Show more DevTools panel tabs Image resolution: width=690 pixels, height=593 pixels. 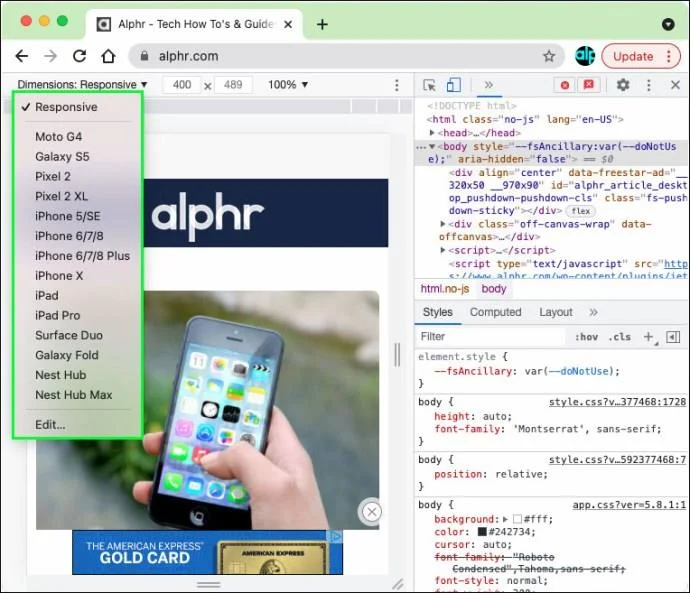(488, 84)
